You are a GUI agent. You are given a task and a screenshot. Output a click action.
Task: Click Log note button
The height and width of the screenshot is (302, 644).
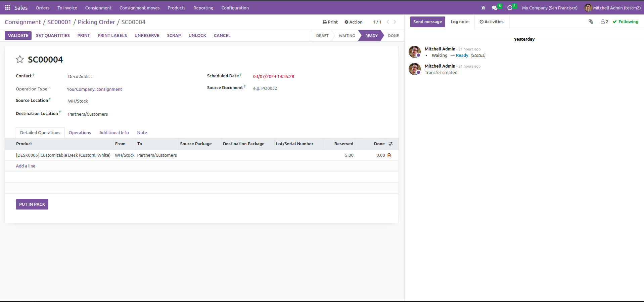pyautogui.click(x=459, y=22)
